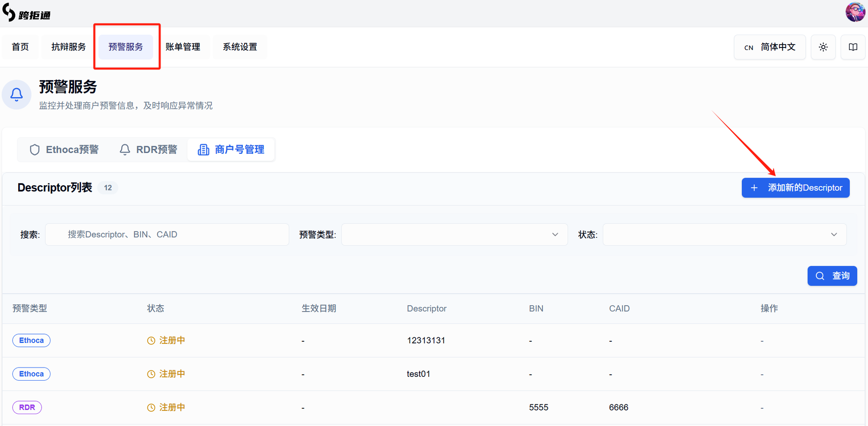This screenshot has width=868, height=426.
Task: Open the 预警类型 dropdown
Action: coord(454,234)
